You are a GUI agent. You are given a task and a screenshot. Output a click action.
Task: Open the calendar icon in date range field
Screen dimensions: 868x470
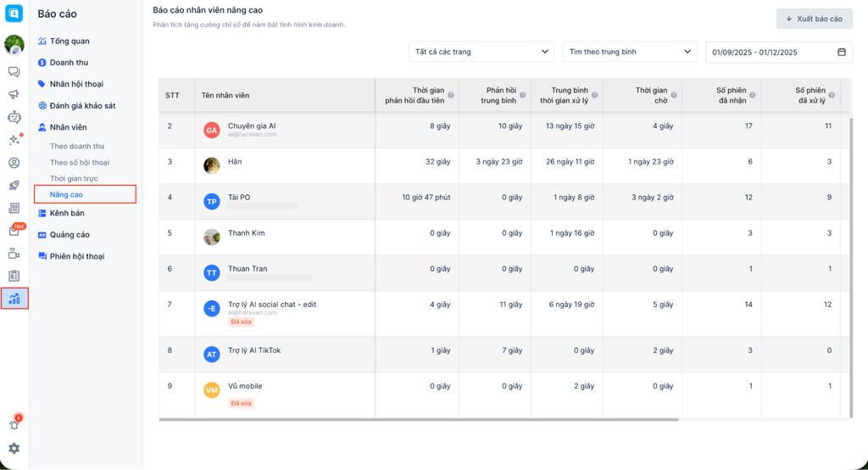click(842, 53)
